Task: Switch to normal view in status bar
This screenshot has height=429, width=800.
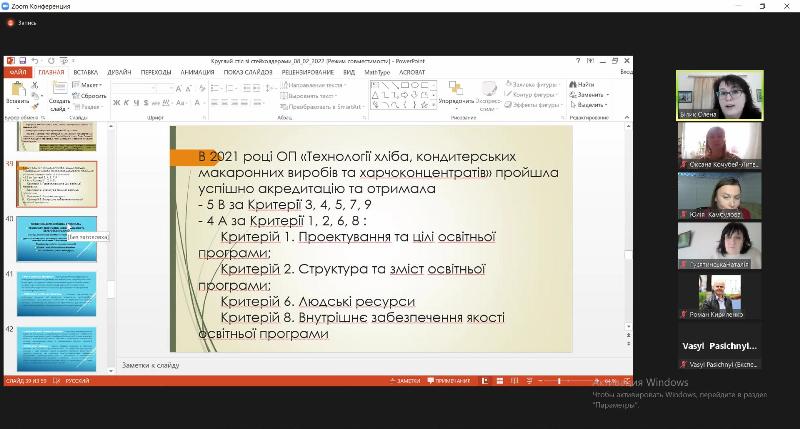Action: pyautogui.click(x=485, y=381)
